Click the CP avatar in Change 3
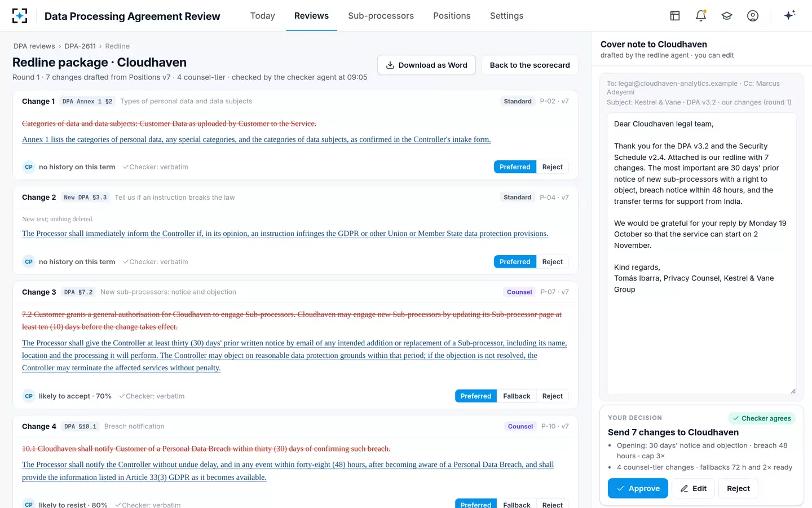 [x=29, y=396]
